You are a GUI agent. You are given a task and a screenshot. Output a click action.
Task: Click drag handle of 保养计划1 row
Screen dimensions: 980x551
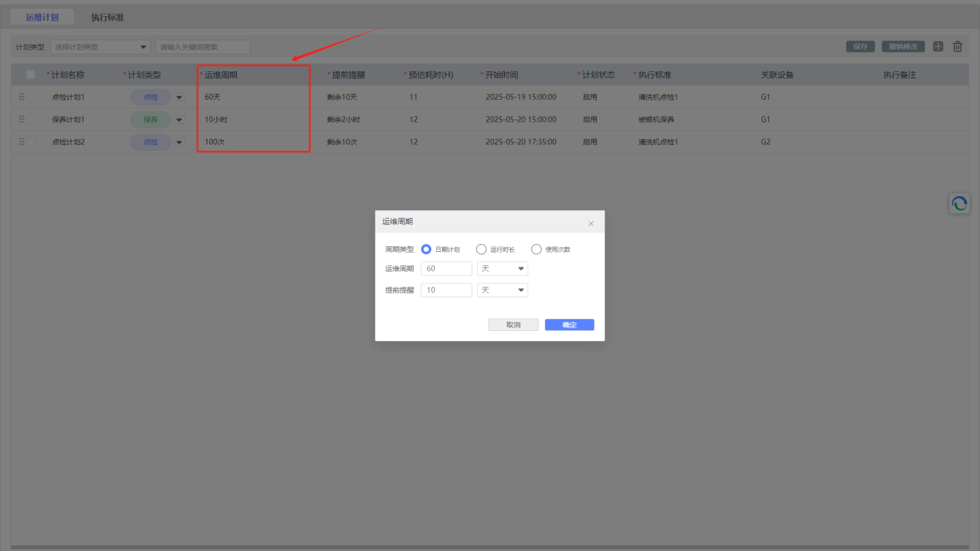point(21,120)
